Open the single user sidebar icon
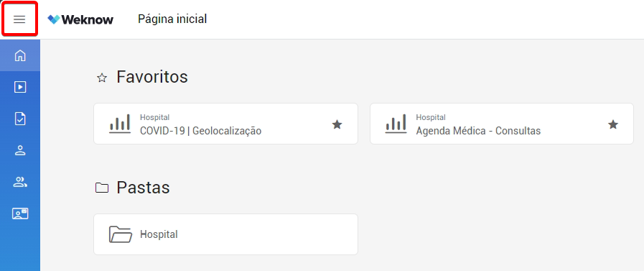The height and width of the screenshot is (271, 644). (x=19, y=150)
